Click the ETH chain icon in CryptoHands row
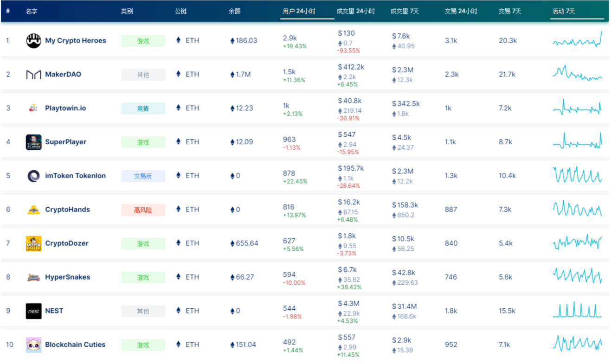The width and height of the screenshot is (611, 364). [179, 210]
